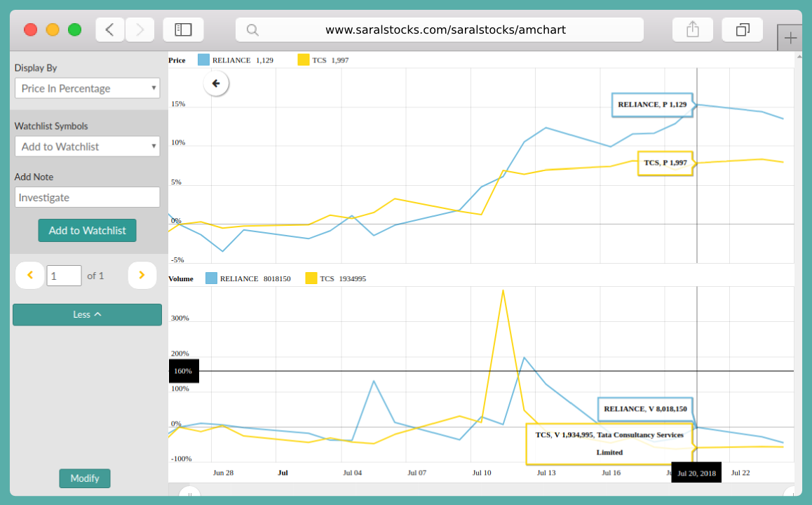Click the address bar URL field
812x505 pixels.
(x=440, y=29)
